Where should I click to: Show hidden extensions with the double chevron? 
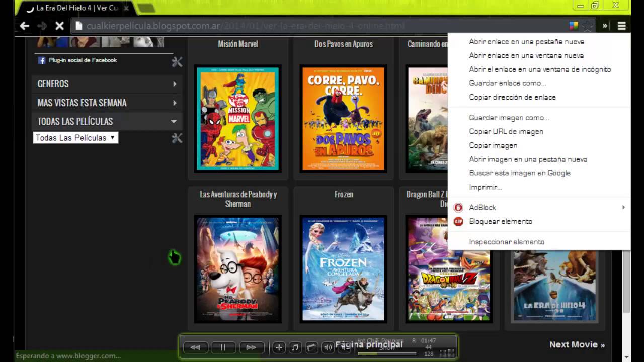(605, 26)
